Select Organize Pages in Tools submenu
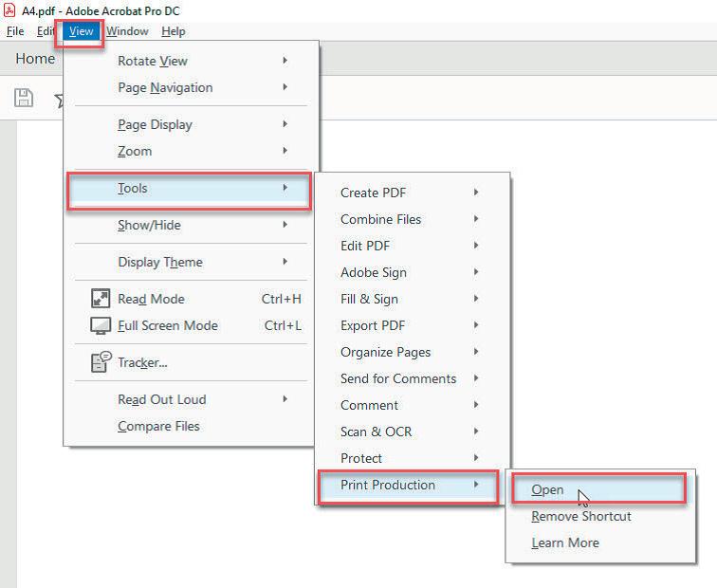Image resolution: width=717 pixels, height=588 pixels. point(412,352)
